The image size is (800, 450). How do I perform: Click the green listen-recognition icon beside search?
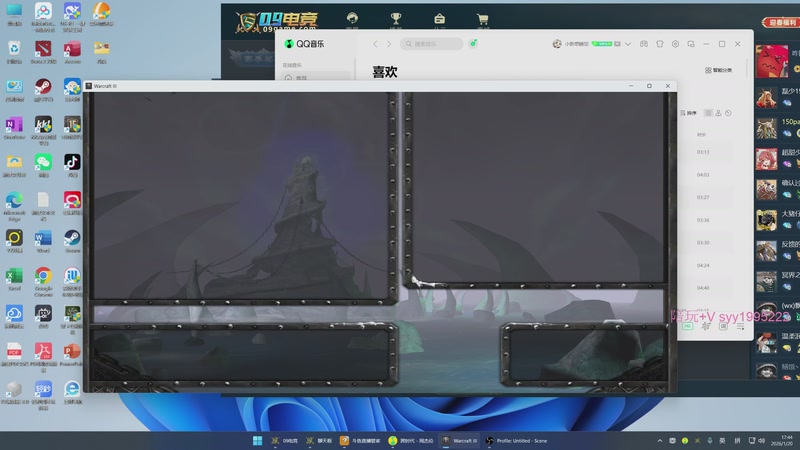[473, 43]
